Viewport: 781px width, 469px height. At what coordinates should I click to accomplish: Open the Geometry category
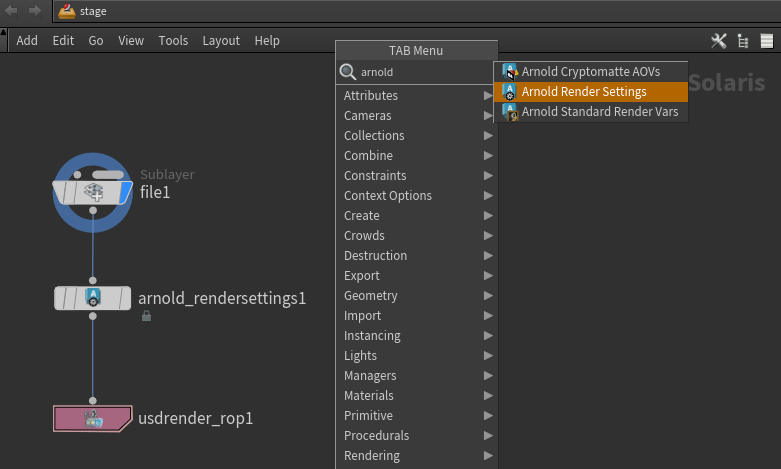tap(416, 295)
